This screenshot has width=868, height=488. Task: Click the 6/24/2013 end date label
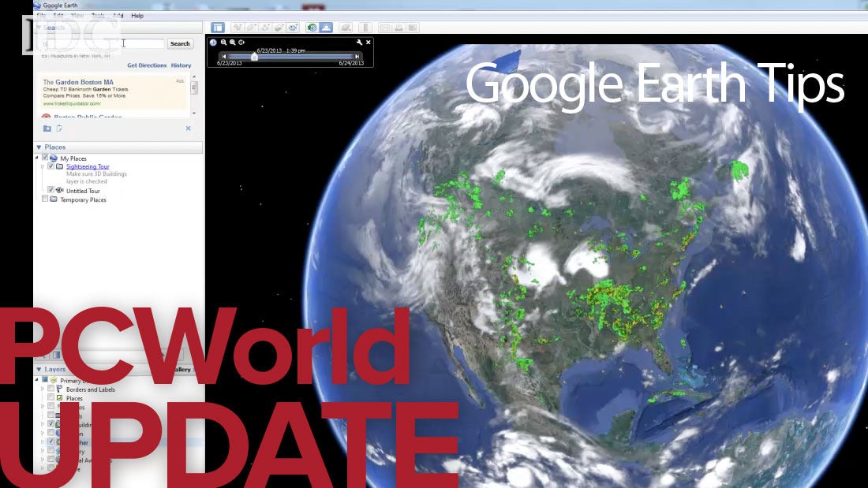point(351,63)
